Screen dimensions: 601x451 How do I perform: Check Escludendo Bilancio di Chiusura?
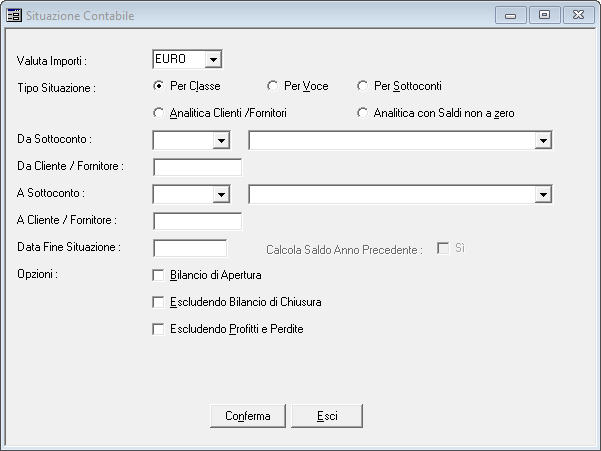click(158, 302)
